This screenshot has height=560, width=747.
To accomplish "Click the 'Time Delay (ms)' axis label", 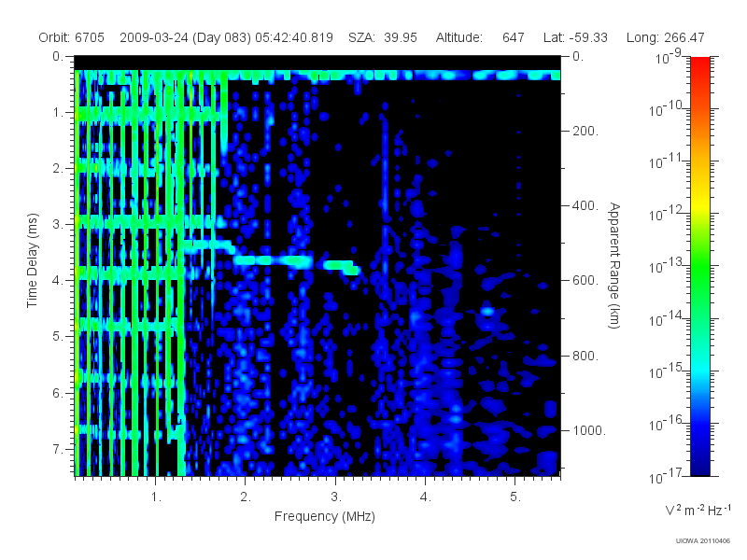I will [x=32, y=260].
